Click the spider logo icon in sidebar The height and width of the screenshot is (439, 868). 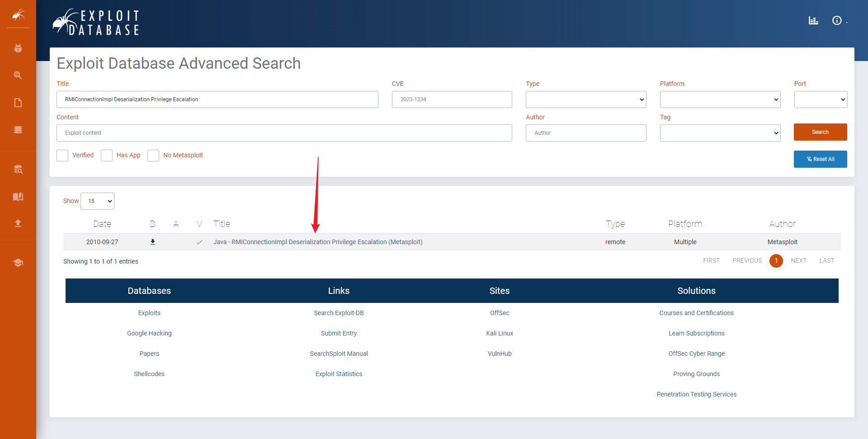(18, 15)
